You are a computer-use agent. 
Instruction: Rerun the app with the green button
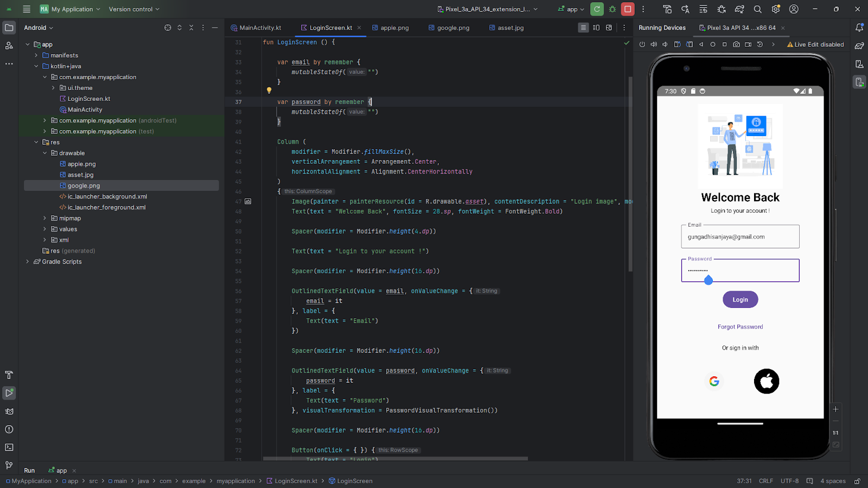pos(597,9)
